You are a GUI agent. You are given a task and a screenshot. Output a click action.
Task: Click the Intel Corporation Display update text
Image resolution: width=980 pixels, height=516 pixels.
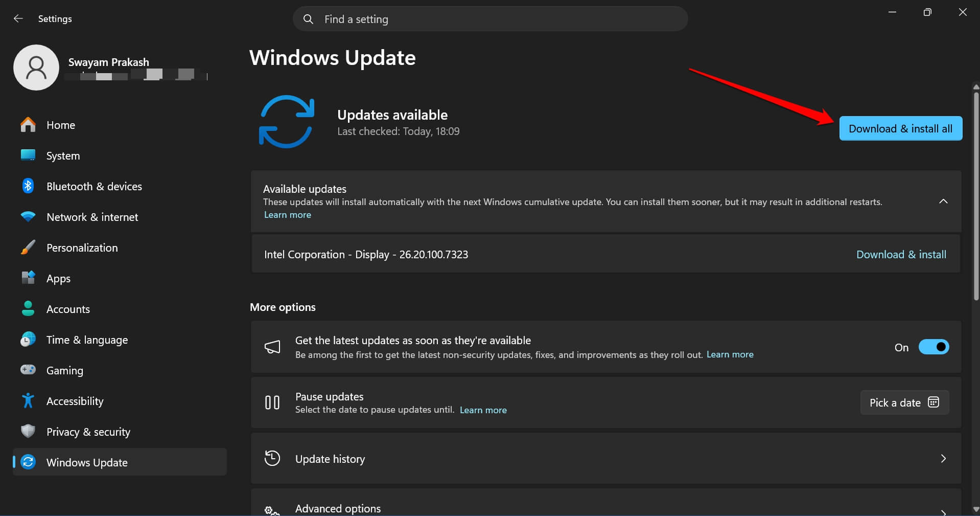(x=366, y=254)
